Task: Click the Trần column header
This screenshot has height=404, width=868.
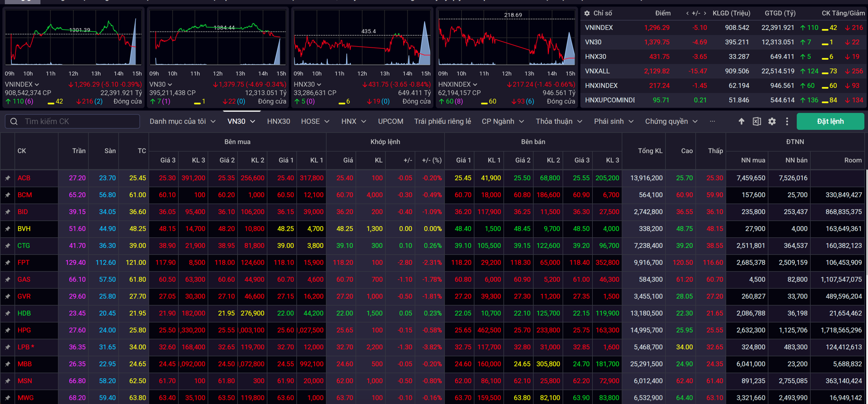Action: pyautogui.click(x=79, y=151)
